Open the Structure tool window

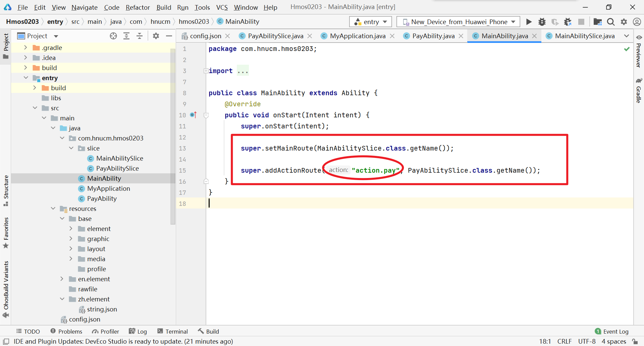(6, 190)
